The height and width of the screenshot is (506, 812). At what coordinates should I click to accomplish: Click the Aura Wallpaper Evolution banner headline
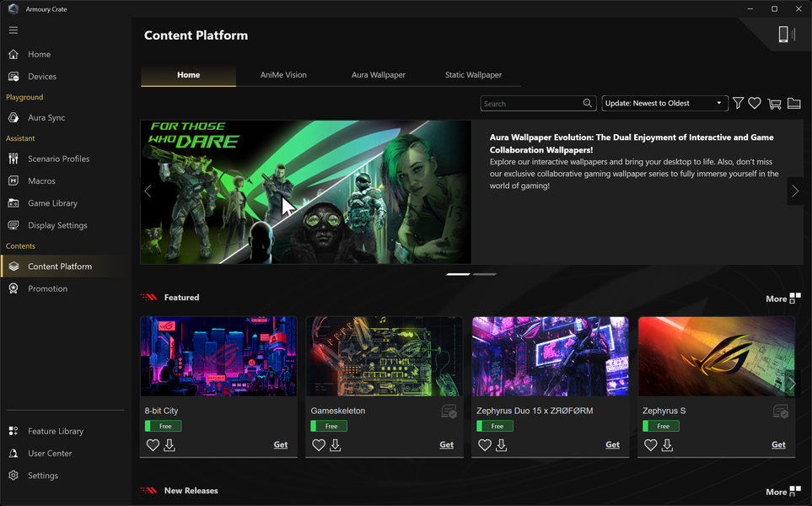click(x=632, y=143)
